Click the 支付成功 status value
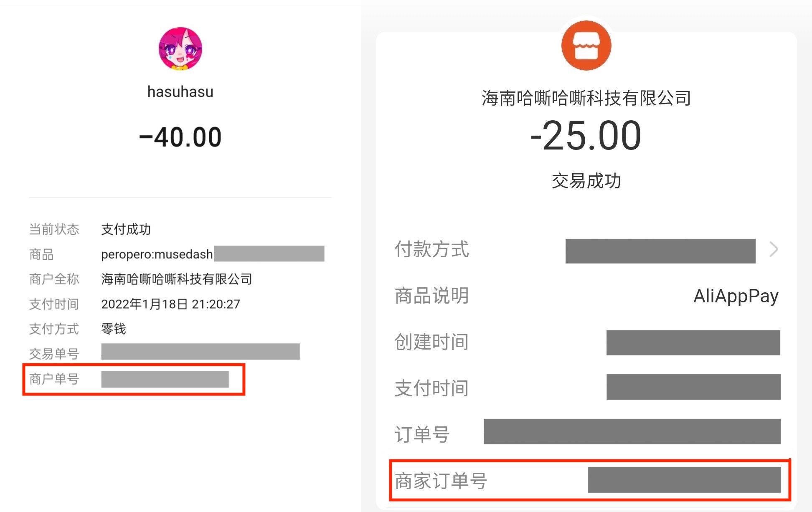812x512 pixels. pos(126,229)
